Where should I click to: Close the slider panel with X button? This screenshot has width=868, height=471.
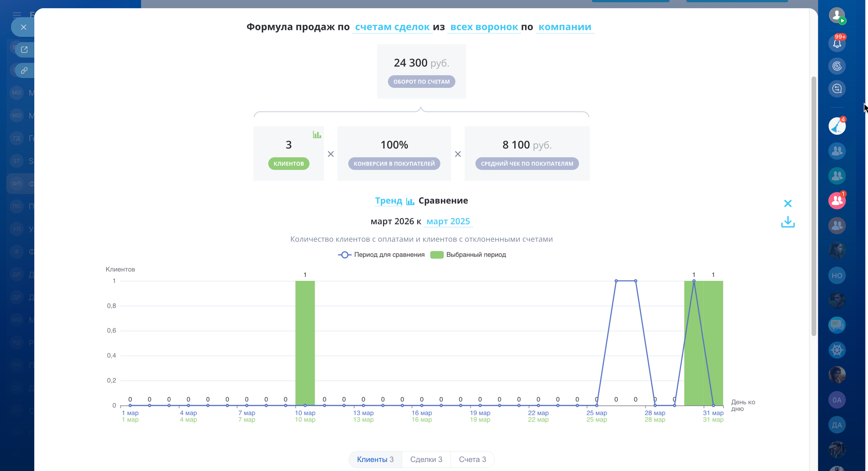click(23, 27)
